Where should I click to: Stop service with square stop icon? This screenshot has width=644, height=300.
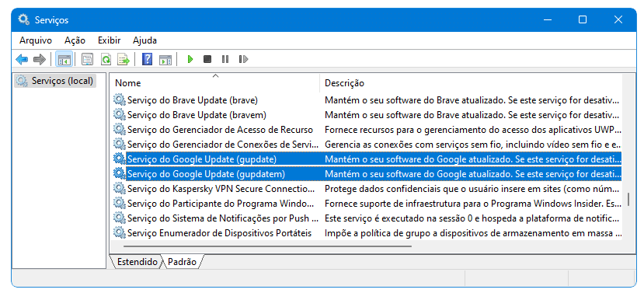point(207,60)
